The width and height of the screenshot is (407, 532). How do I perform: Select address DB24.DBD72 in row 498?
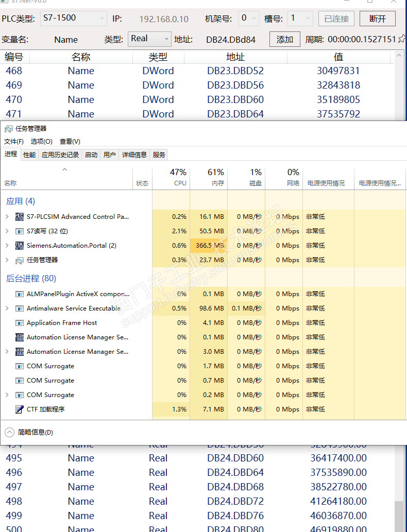pyautogui.click(x=235, y=501)
